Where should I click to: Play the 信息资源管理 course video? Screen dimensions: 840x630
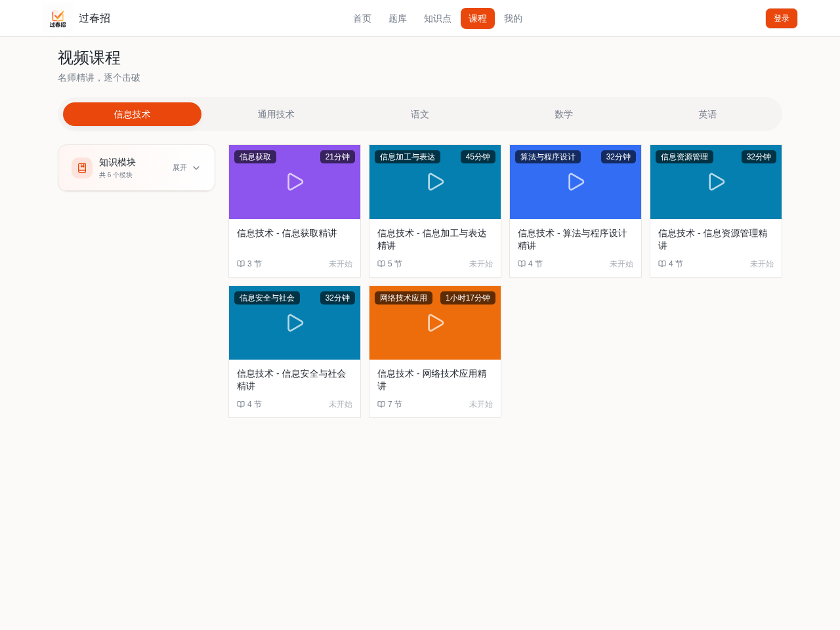tap(716, 182)
